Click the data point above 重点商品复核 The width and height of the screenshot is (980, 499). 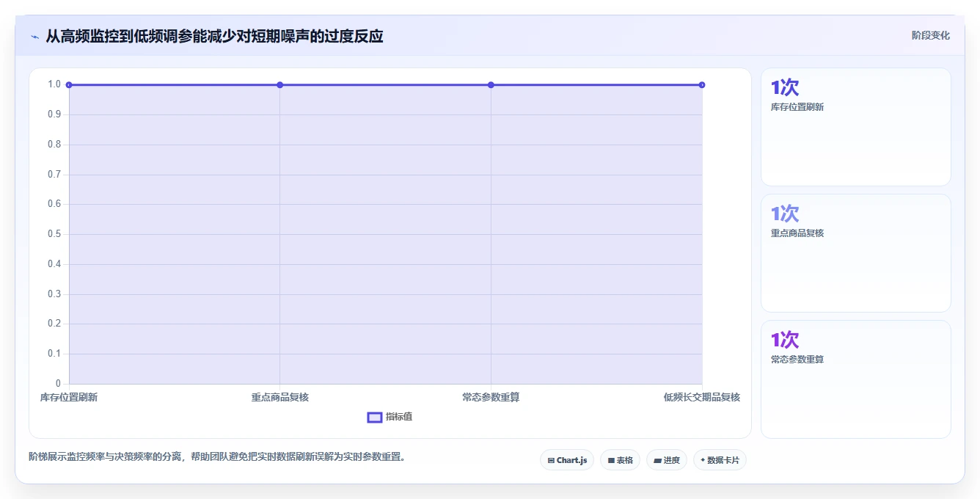[x=280, y=85]
